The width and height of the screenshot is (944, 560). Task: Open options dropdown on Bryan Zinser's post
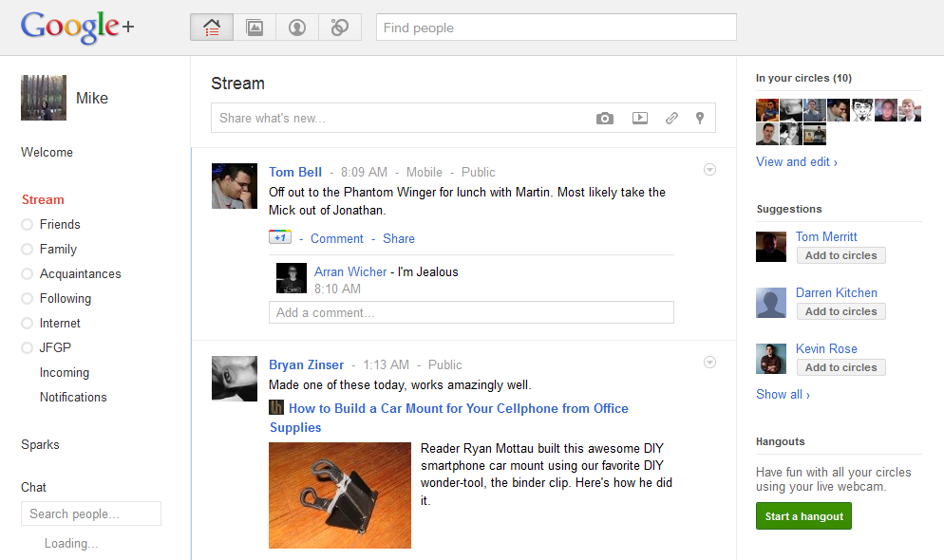709,363
